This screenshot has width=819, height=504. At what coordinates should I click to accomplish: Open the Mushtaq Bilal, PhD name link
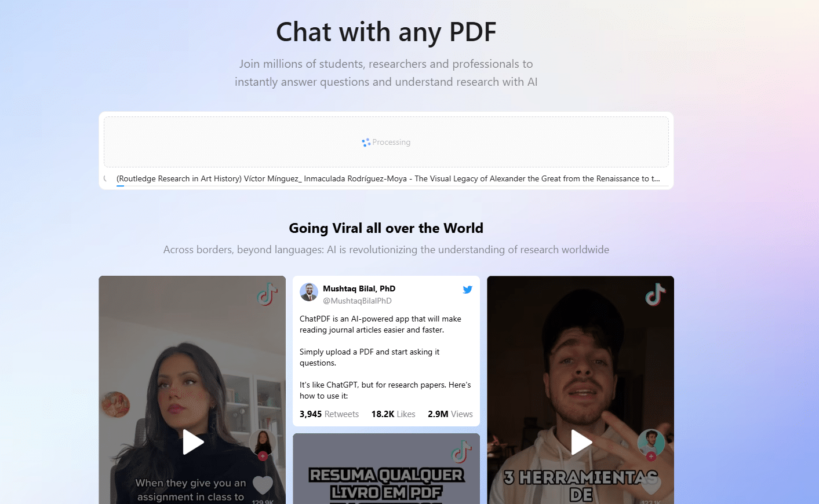[x=359, y=288]
